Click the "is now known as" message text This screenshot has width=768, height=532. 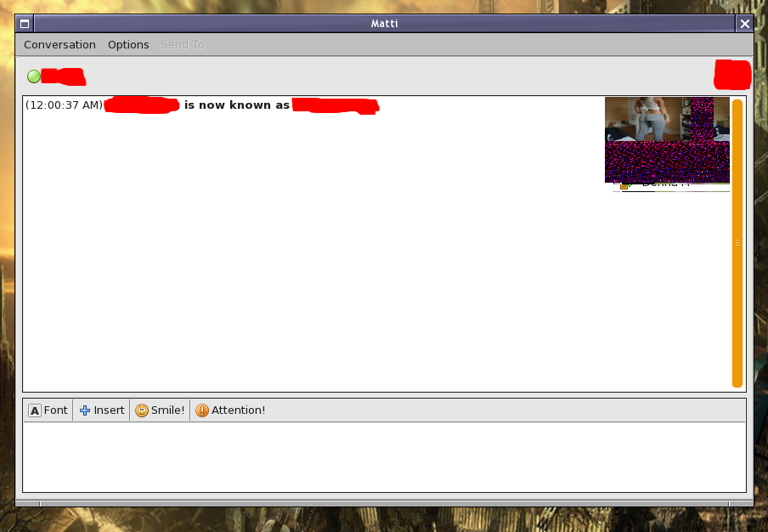[236, 105]
